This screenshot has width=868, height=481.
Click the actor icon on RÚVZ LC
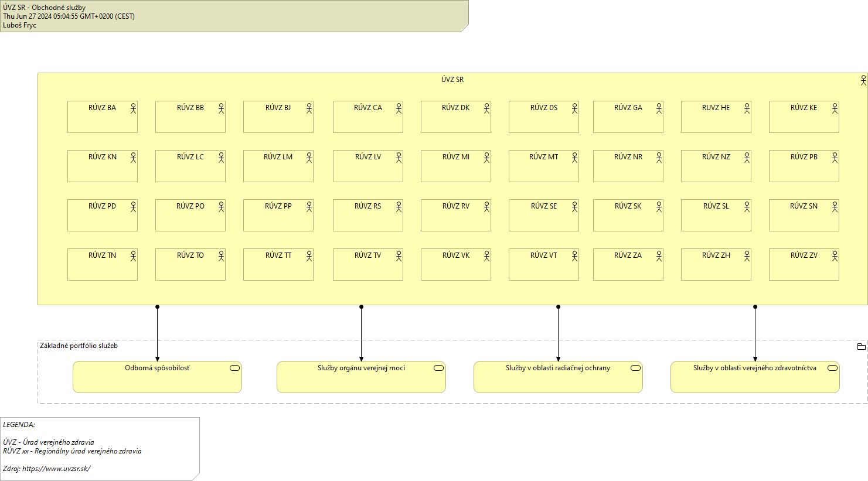pos(221,158)
